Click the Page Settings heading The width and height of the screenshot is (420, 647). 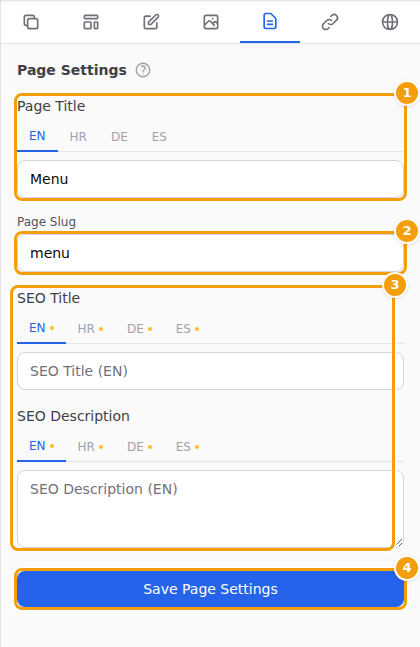[72, 70]
